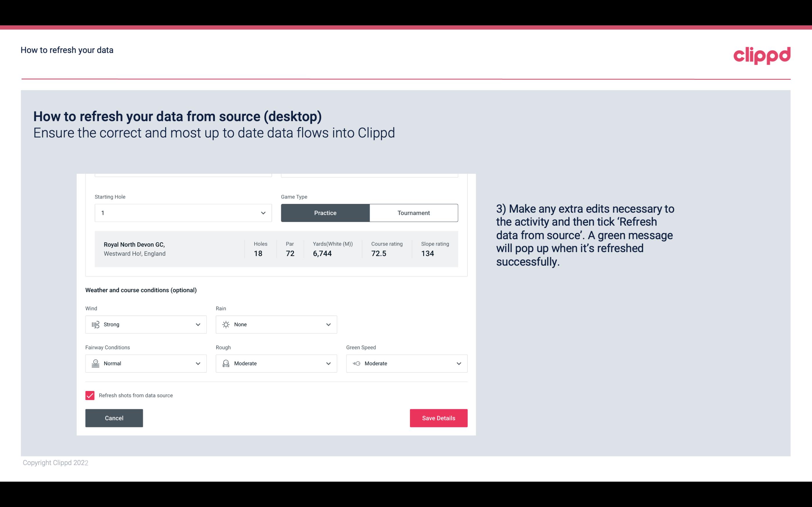
Task: Click the rough condition icon
Action: click(x=226, y=363)
